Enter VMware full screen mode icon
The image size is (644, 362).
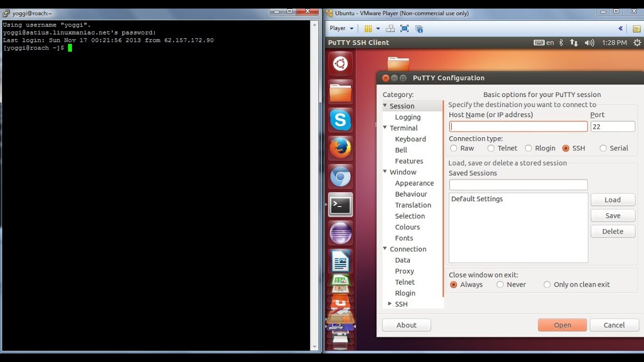tap(405, 29)
